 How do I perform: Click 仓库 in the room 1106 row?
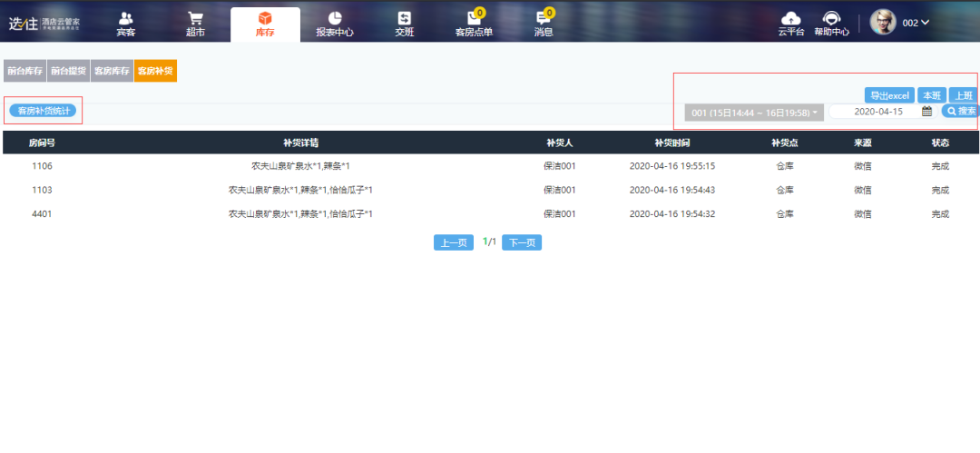tap(784, 166)
